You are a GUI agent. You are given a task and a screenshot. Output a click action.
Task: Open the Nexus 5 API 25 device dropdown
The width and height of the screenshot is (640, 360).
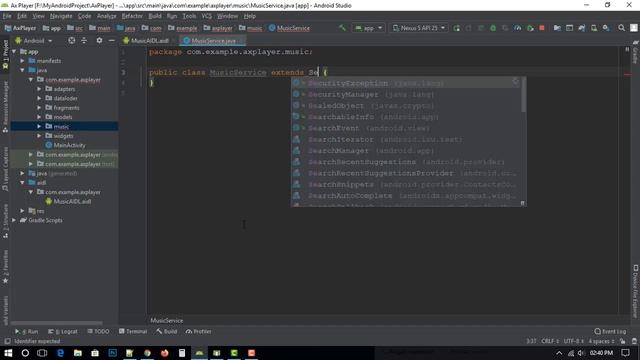point(419,28)
